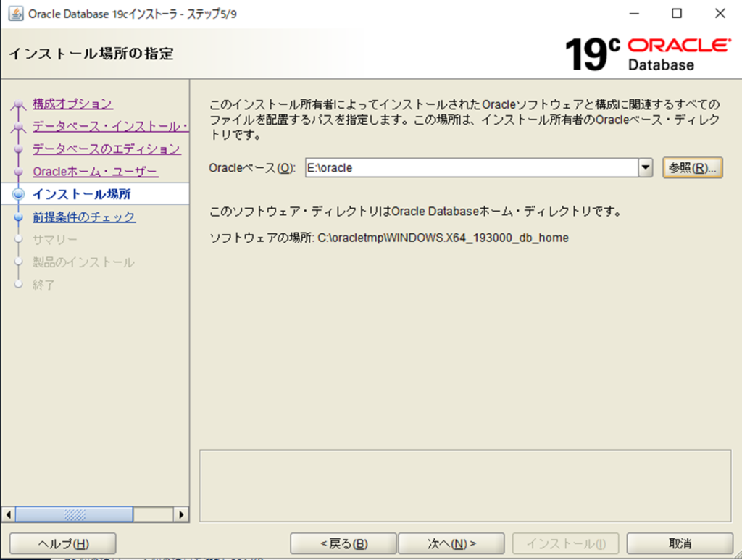Cancel the installer with 取消 button
The image size is (742, 560).
click(680, 543)
